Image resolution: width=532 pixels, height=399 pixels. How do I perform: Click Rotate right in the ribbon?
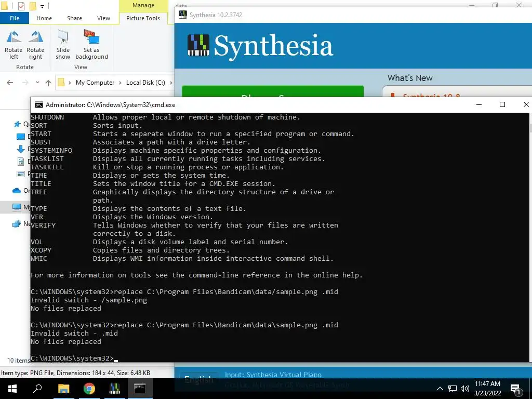[35, 45]
